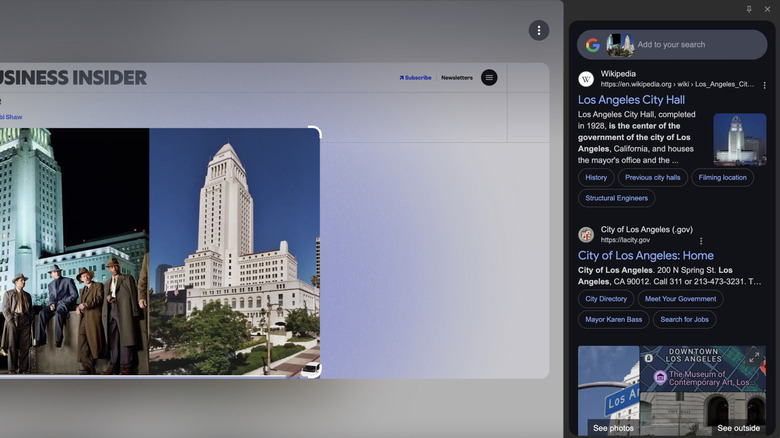Click the City of Los Angeles seal icon
This screenshot has width=780, height=438.
(586, 234)
